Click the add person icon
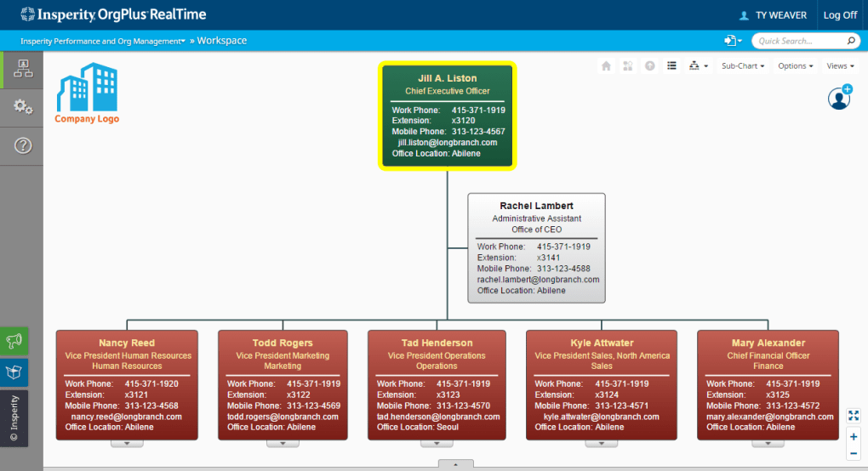The height and width of the screenshot is (471, 868). point(840,98)
